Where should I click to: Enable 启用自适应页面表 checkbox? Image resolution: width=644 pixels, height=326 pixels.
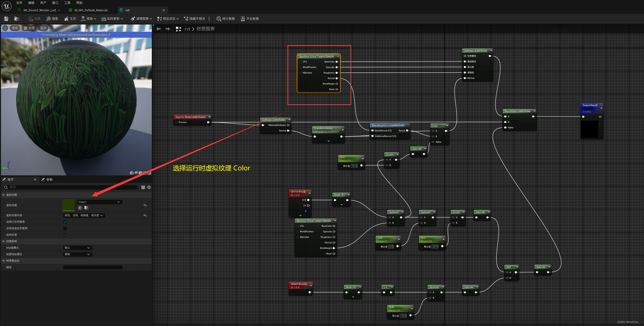tap(65, 228)
